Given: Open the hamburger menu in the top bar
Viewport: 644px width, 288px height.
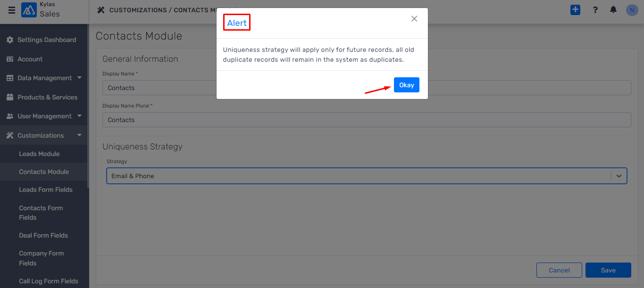Looking at the screenshot, I should coord(12,9).
